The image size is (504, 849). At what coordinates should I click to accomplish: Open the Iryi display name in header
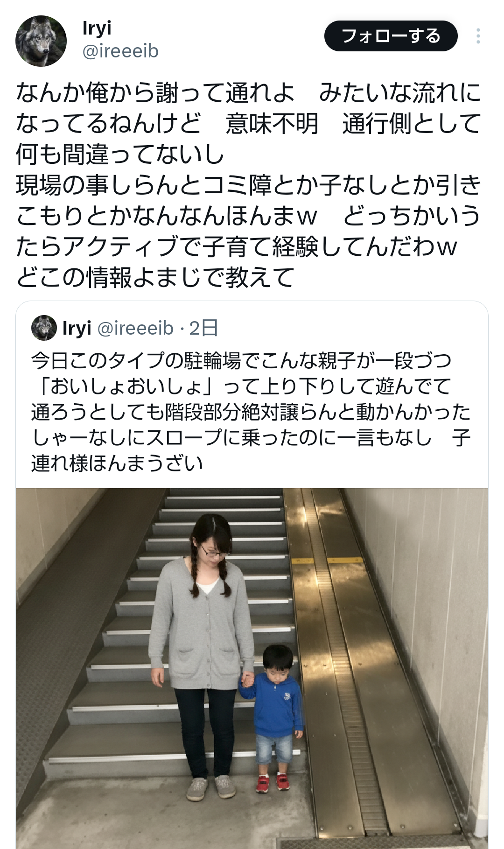[97, 28]
